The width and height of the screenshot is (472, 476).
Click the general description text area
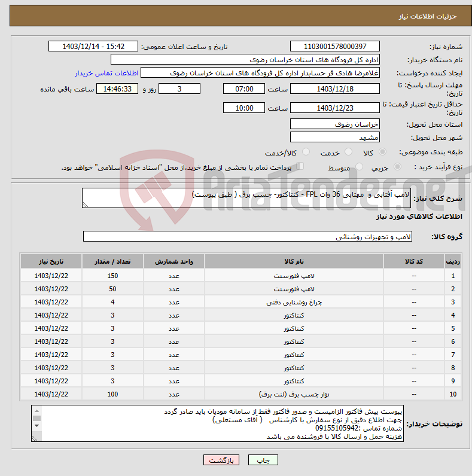[x=246, y=198]
